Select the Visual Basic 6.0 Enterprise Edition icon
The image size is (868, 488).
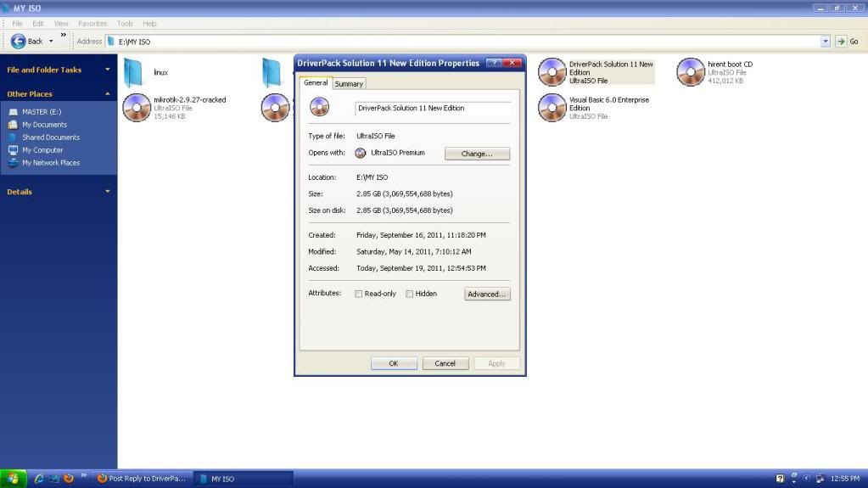(552, 108)
